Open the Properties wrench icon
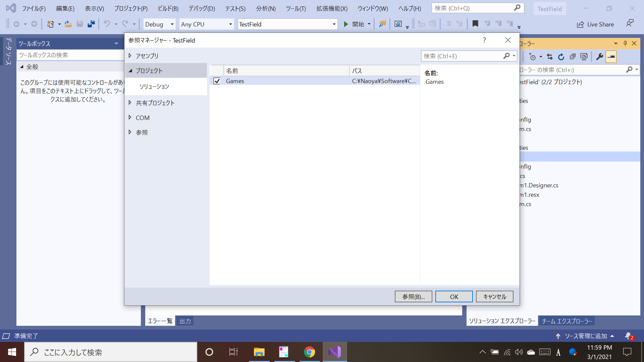The height and width of the screenshot is (362, 644). 599,57
